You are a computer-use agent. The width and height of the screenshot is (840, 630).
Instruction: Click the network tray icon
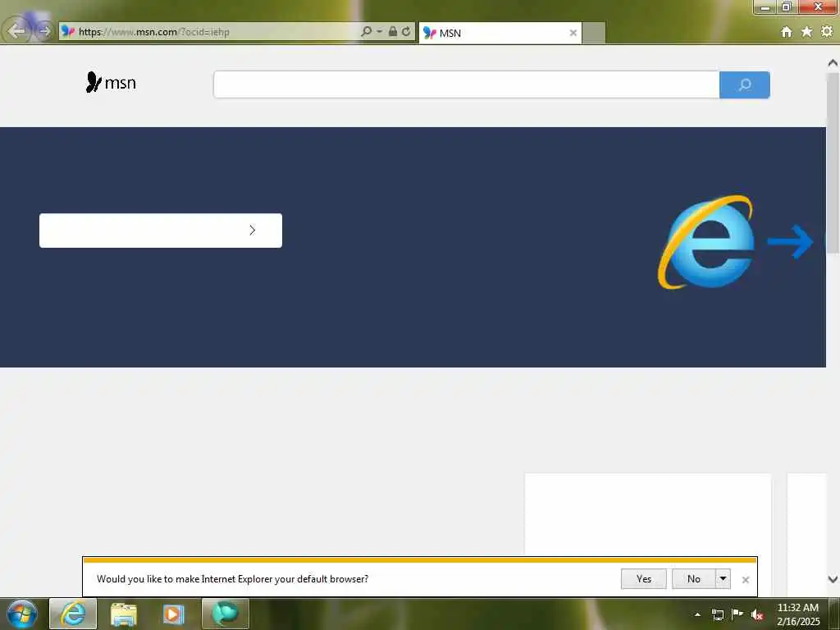point(717,614)
